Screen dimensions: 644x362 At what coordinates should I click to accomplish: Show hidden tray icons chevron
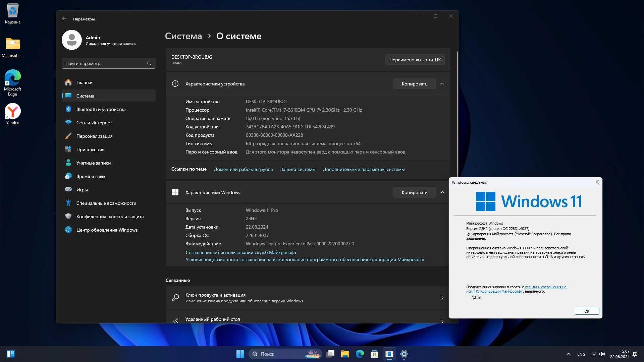point(568,354)
